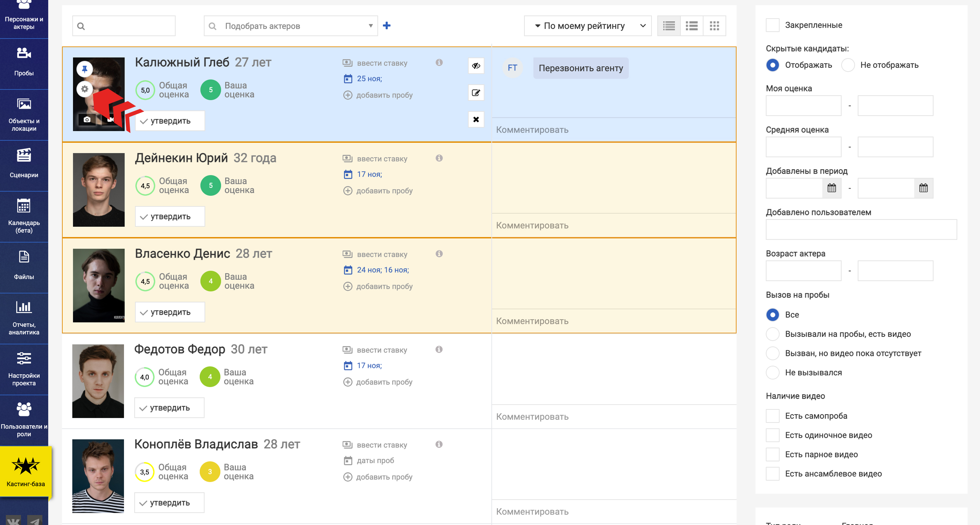Click добавить пробу for Власенко Денис
This screenshot has height=525, width=980.
coord(384,287)
